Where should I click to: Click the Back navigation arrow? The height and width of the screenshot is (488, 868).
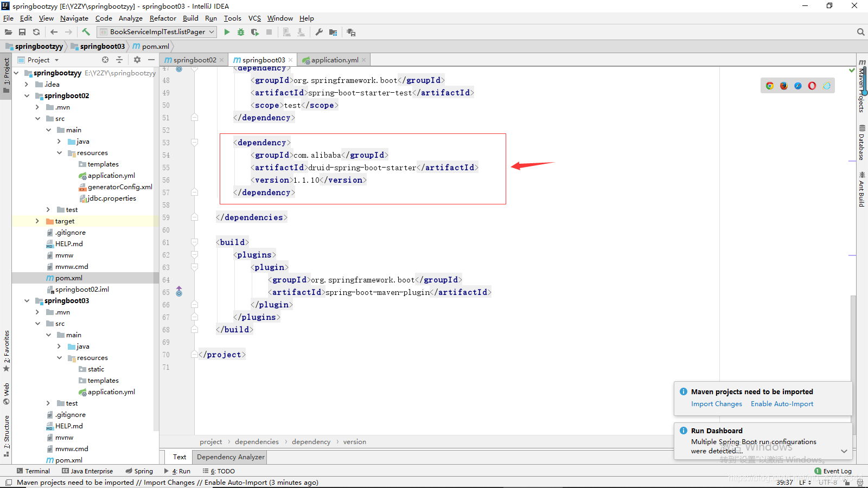[x=54, y=32]
